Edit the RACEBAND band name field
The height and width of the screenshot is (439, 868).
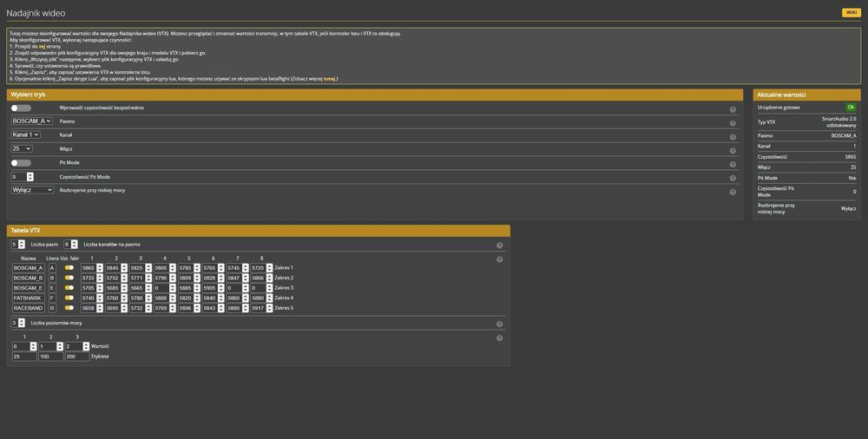point(29,308)
